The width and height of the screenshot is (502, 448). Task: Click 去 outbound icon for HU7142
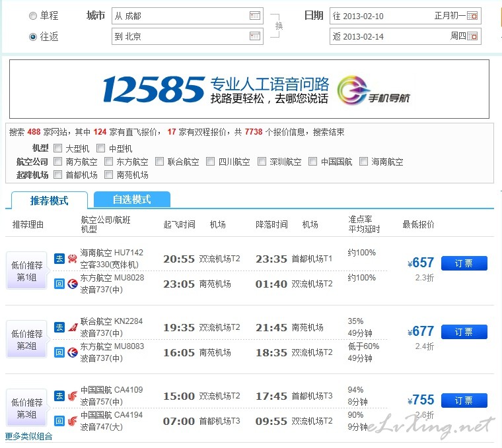[59, 259]
